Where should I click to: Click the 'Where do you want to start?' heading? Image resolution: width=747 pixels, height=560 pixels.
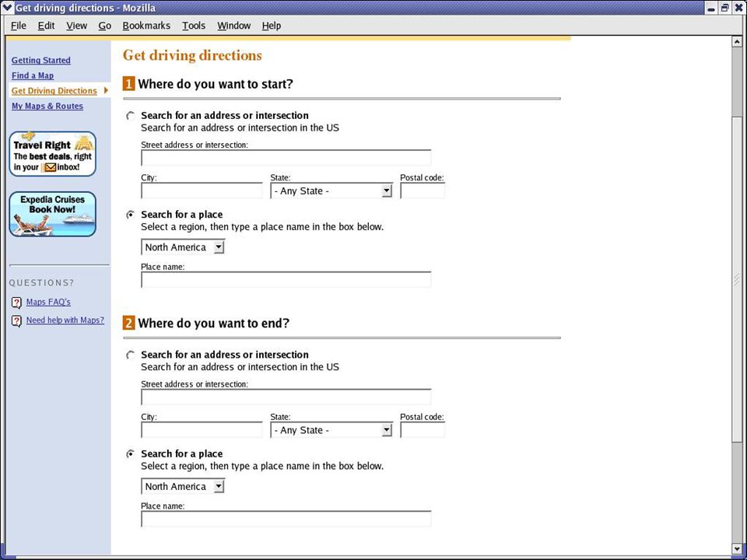point(216,84)
